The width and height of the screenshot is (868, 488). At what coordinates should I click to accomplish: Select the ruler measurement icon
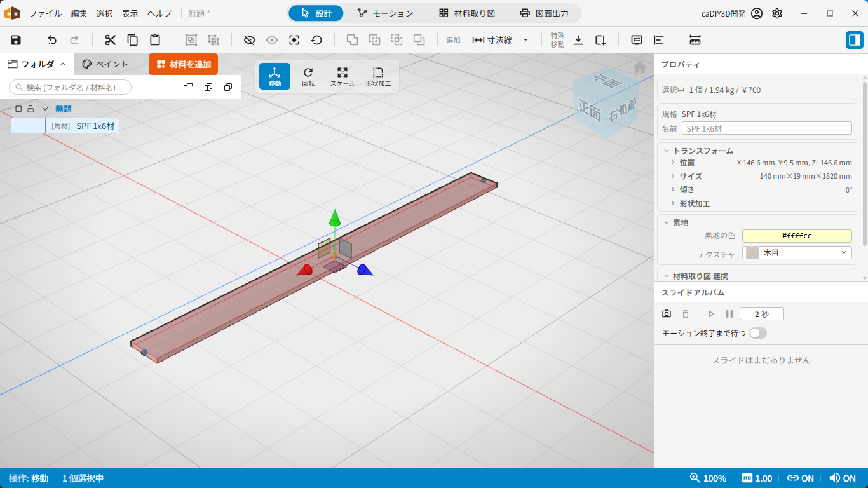695,40
